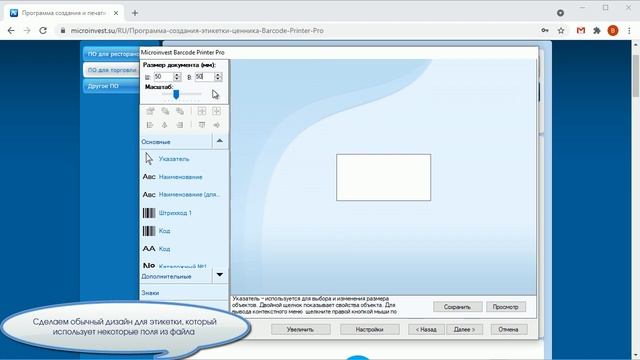This screenshot has height=360, width=640.
Task: Adjust the Масштаб zoom slider handle
Action: click(176, 94)
